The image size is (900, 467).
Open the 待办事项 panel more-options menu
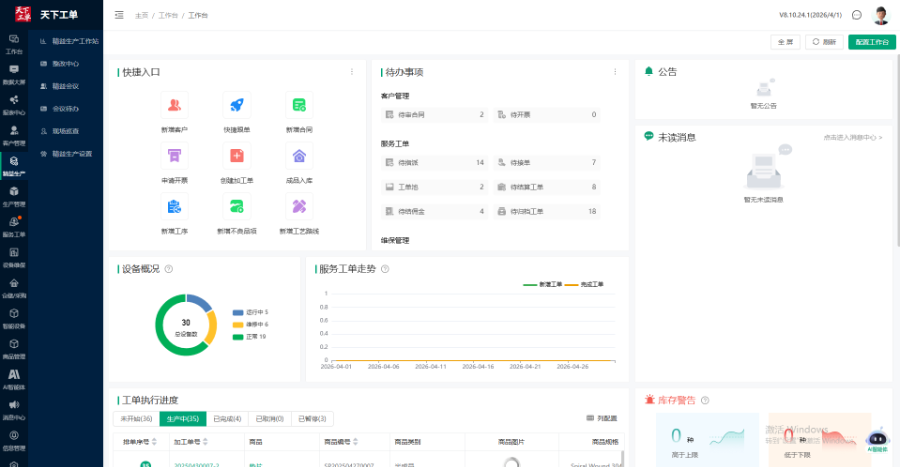(x=615, y=72)
